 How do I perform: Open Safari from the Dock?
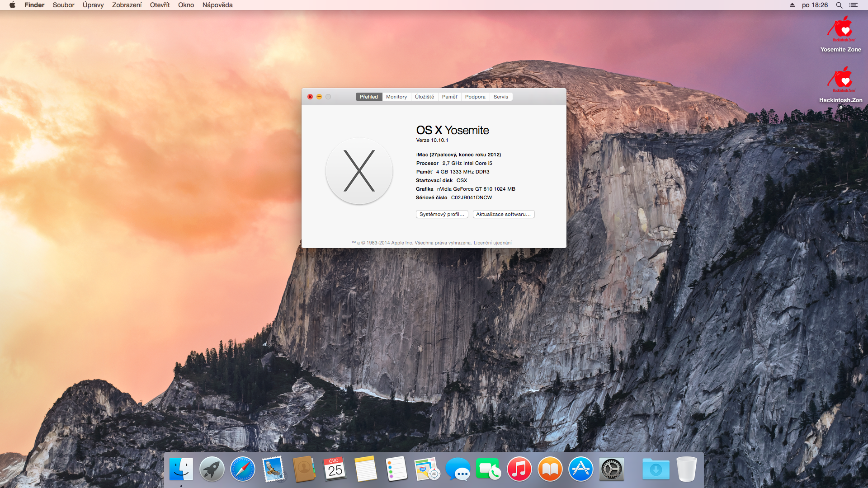point(242,469)
